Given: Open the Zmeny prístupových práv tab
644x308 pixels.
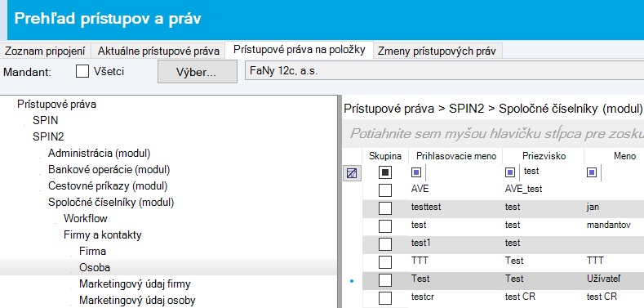Looking at the screenshot, I should pyautogui.click(x=437, y=51).
